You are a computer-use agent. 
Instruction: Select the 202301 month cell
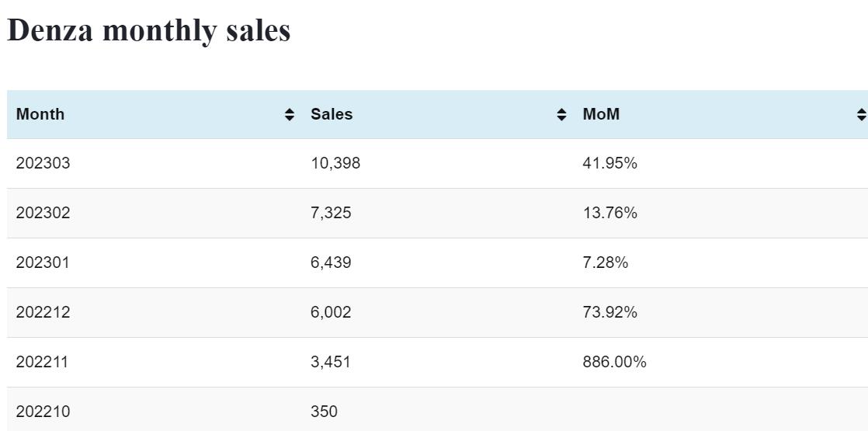(x=43, y=262)
